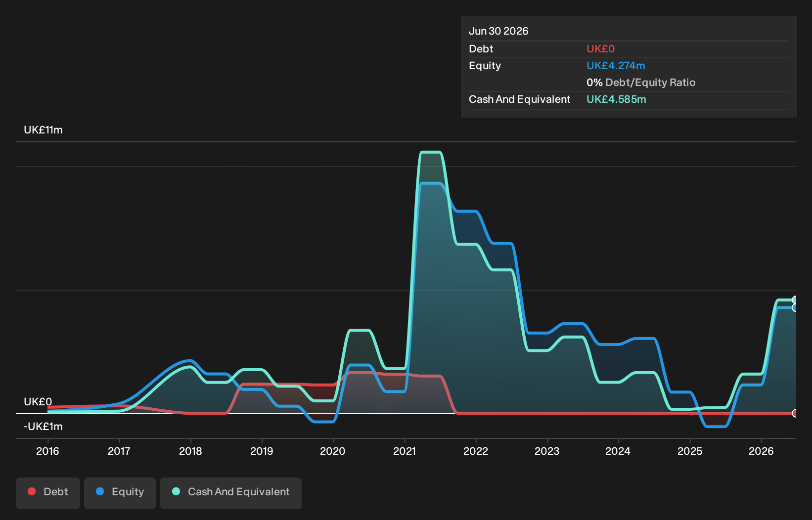Image resolution: width=812 pixels, height=520 pixels.
Task: Click the 0% Debt/Equity Ratio text
Action: [641, 83]
